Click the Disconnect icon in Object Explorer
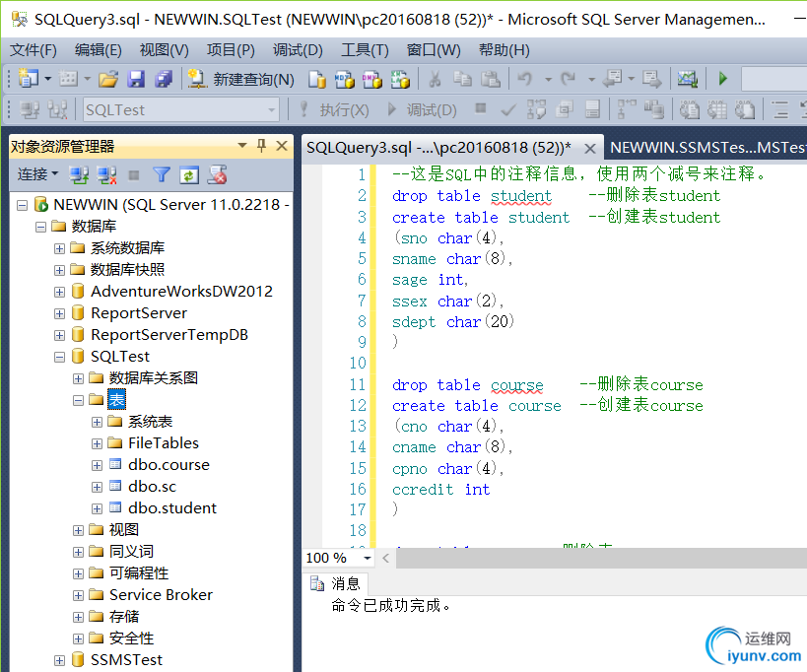This screenshot has width=807, height=672. (106, 175)
